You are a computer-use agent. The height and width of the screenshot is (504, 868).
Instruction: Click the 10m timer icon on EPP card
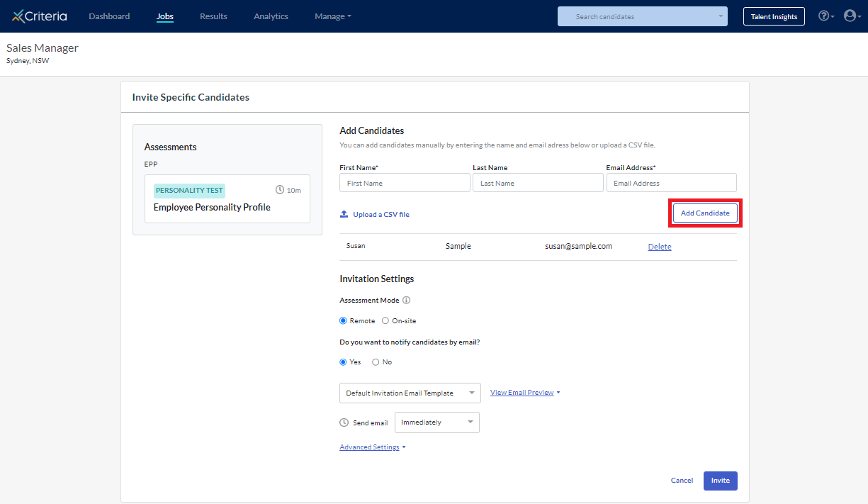coord(280,190)
